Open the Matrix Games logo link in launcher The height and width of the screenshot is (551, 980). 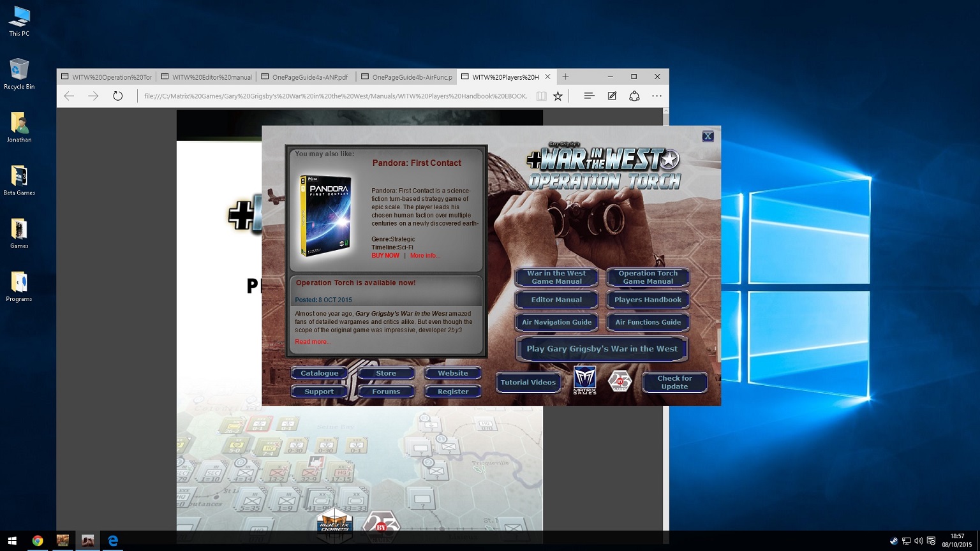click(x=584, y=381)
